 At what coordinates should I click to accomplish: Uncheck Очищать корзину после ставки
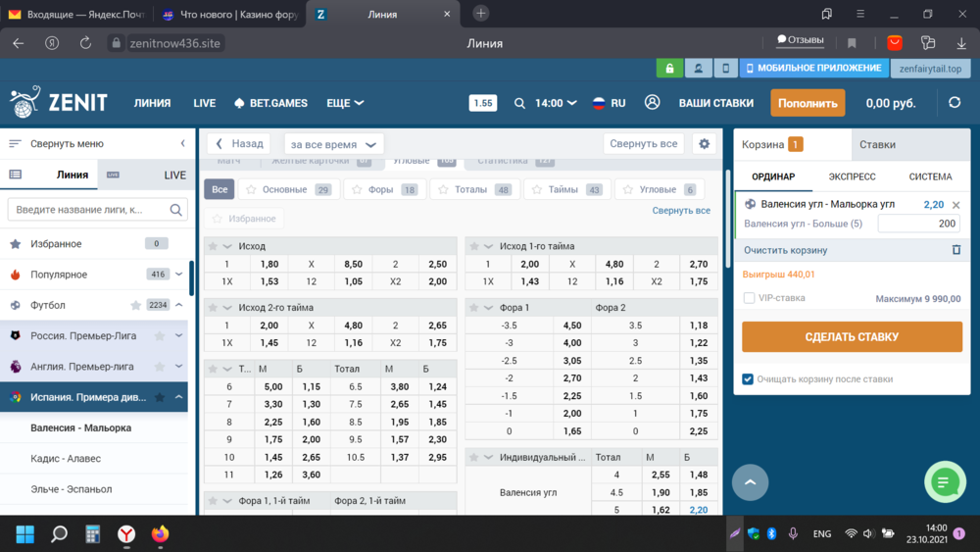click(x=748, y=378)
